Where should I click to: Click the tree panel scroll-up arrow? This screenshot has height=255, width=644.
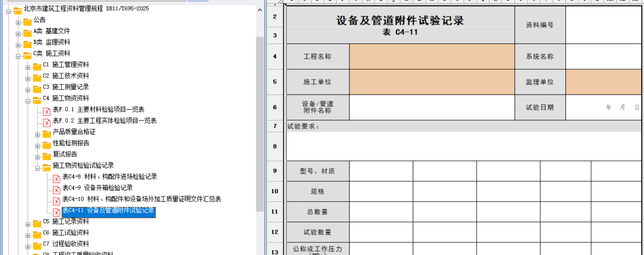coord(260,10)
